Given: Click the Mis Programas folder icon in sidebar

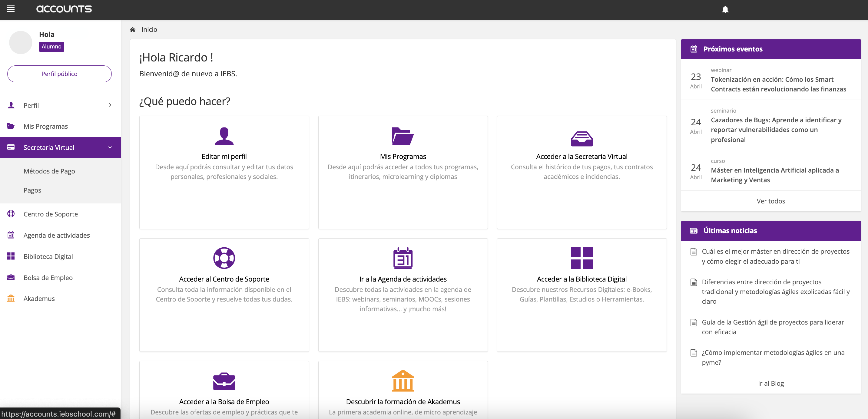Looking at the screenshot, I should click(x=11, y=126).
